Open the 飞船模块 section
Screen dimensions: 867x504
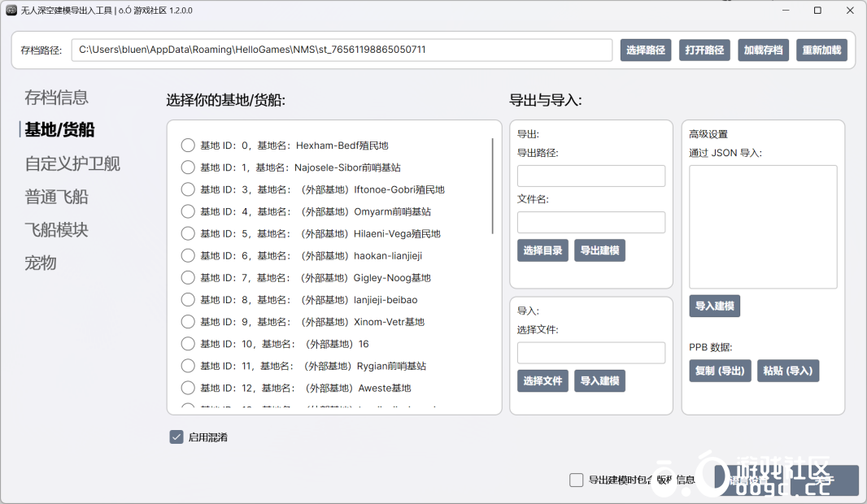[56, 230]
